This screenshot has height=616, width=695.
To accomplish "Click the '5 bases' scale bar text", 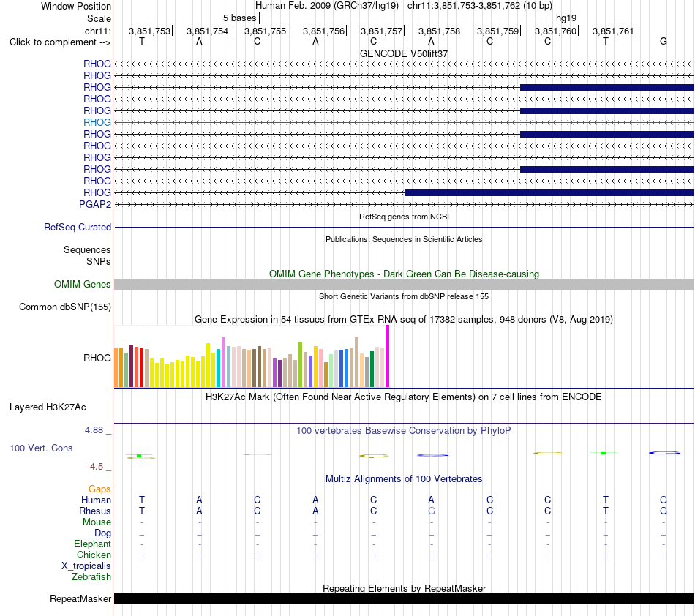I will [239, 18].
